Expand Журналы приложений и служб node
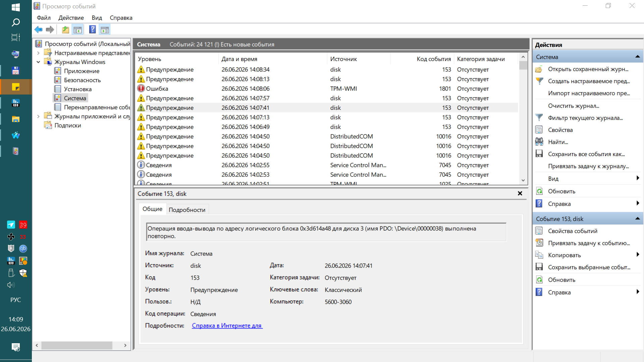 [38, 116]
